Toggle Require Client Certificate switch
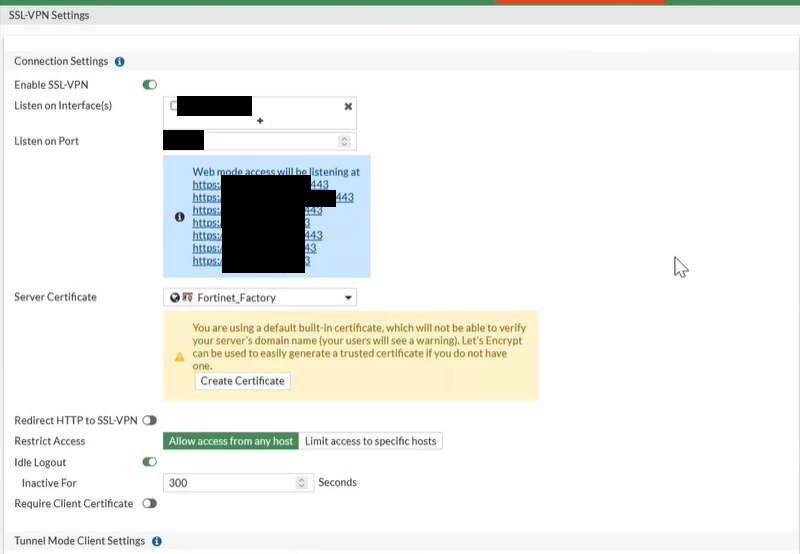Image resolution: width=800 pixels, height=554 pixels. pyautogui.click(x=149, y=503)
